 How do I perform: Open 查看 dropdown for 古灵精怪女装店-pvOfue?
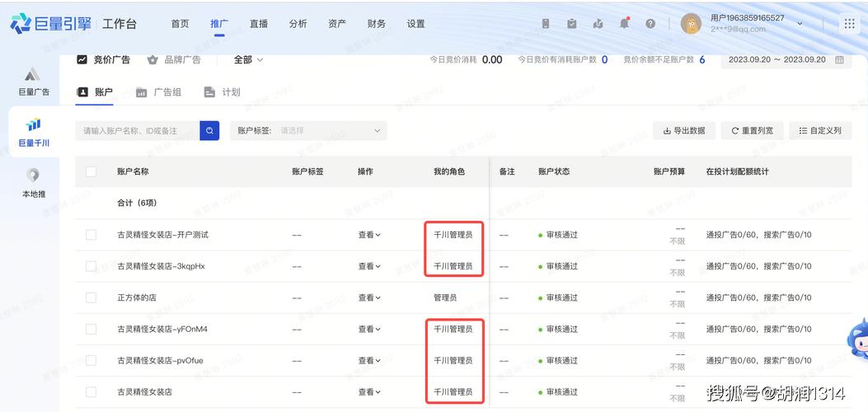[369, 361]
